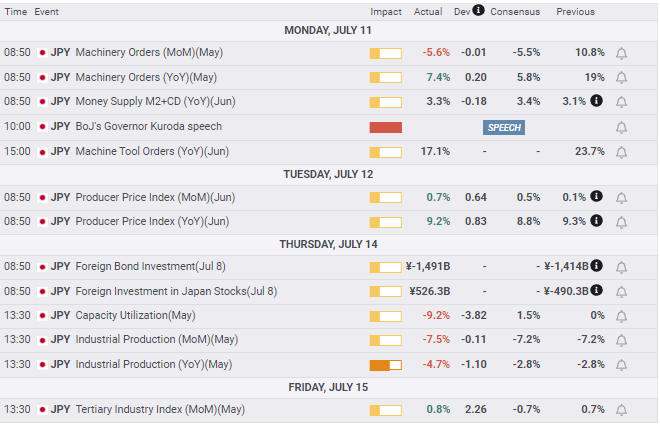The width and height of the screenshot is (660, 424).
Task: Click info icon next to Dev header
Action: click(x=478, y=10)
